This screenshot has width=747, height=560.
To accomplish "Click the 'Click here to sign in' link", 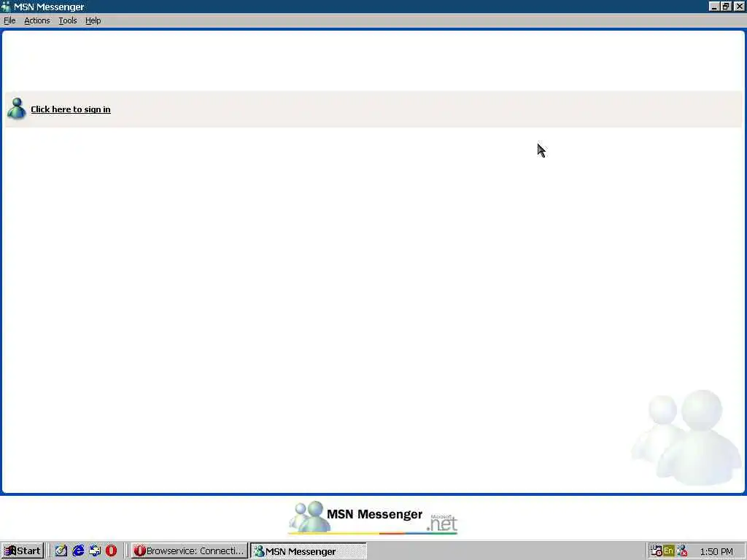I will point(71,109).
